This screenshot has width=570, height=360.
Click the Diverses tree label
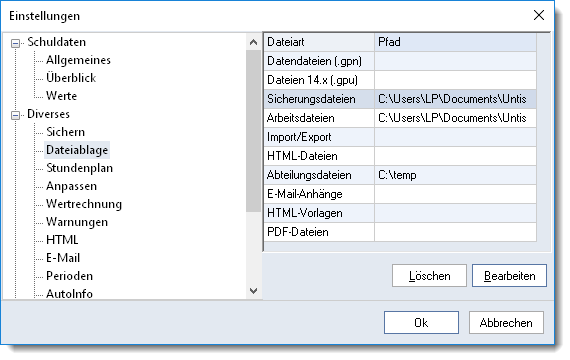coord(48,114)
